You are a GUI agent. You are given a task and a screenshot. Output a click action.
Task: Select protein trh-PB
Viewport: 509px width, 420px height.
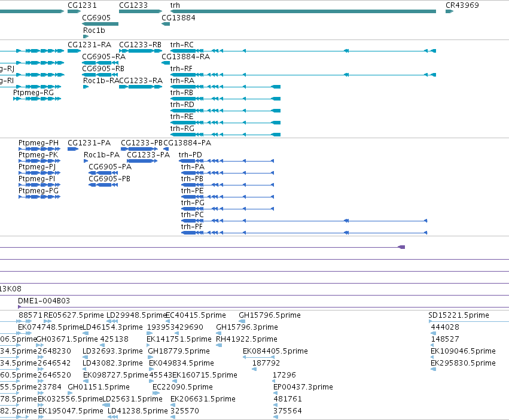pos(227,185)
